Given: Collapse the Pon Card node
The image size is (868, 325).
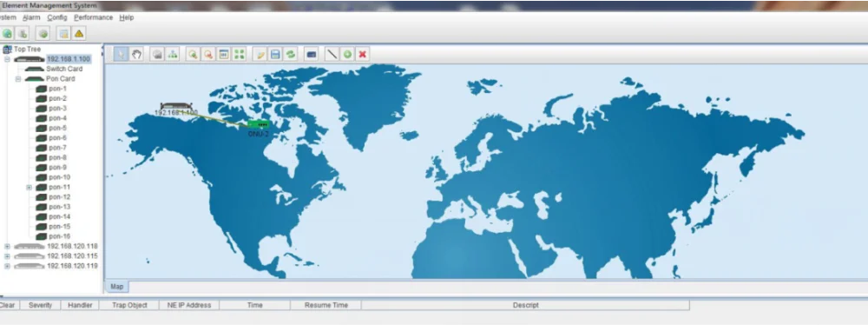Looking at the screenshot, I should (17, 79).
